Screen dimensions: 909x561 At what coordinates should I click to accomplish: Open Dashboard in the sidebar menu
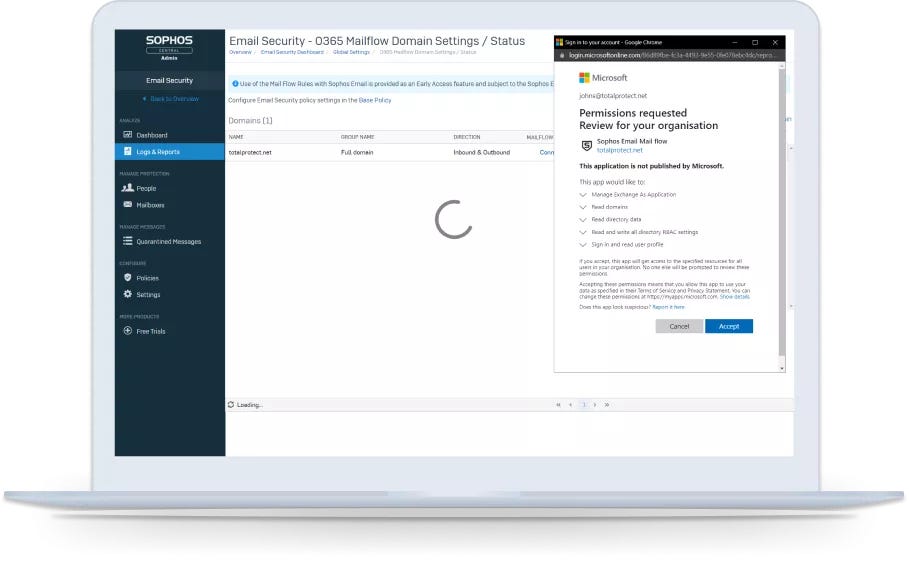pos(152,135)
